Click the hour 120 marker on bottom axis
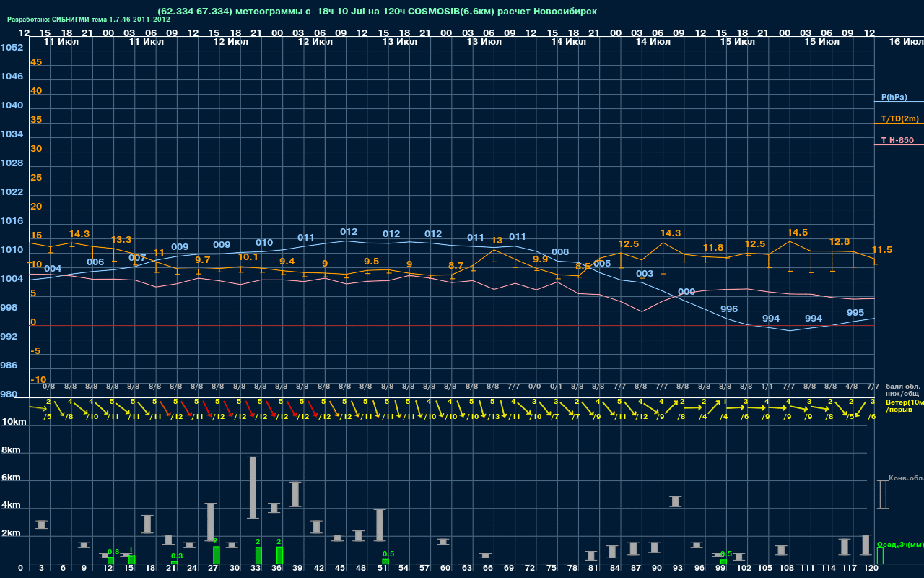 [871, 569]
